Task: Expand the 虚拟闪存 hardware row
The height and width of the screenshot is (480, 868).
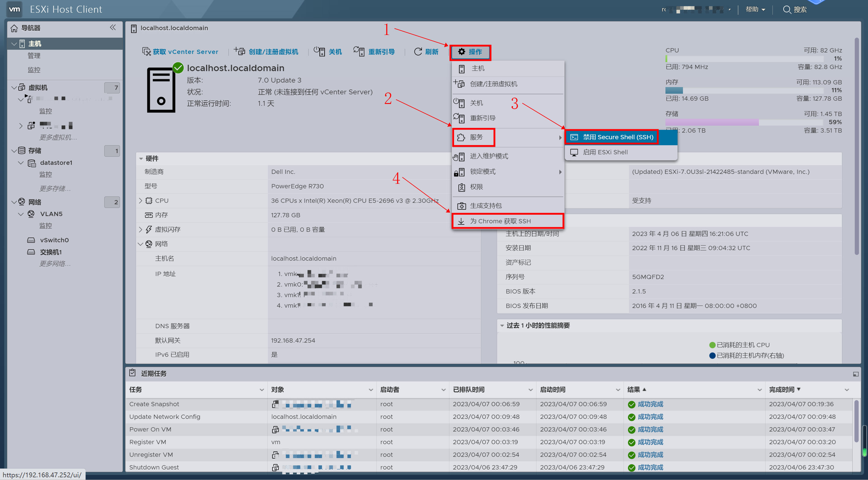Action: (x=140, y=229)
